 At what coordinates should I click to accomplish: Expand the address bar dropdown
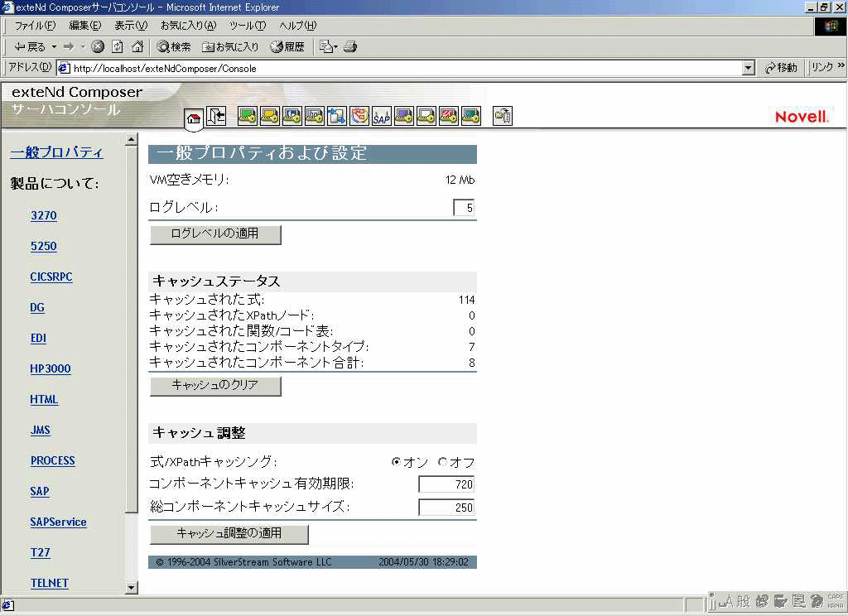[x=749, y=68]
